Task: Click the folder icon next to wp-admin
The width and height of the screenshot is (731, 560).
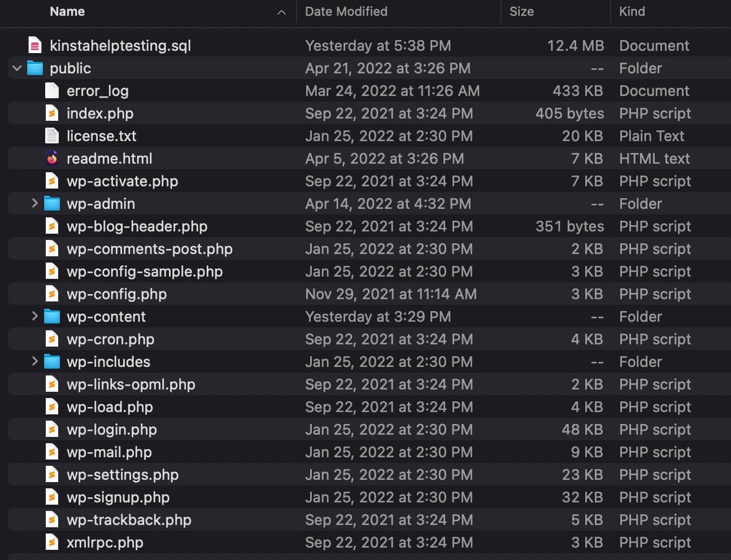Action: tap(52, 203)
